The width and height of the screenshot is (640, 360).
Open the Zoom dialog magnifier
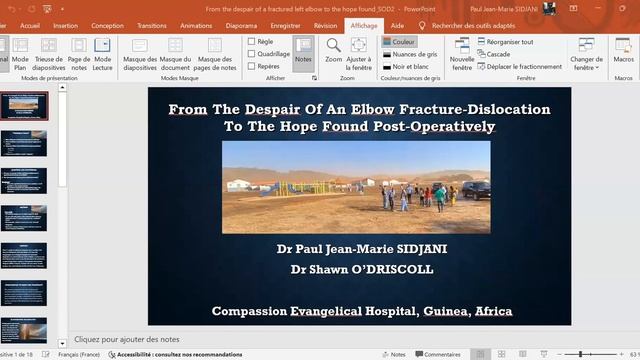coord(333,51)
